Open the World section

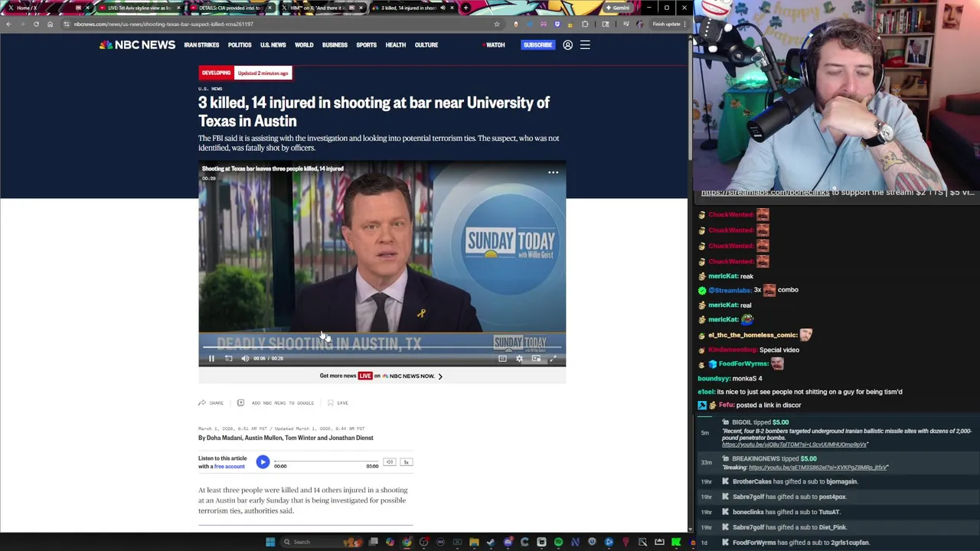coord(304,45)
